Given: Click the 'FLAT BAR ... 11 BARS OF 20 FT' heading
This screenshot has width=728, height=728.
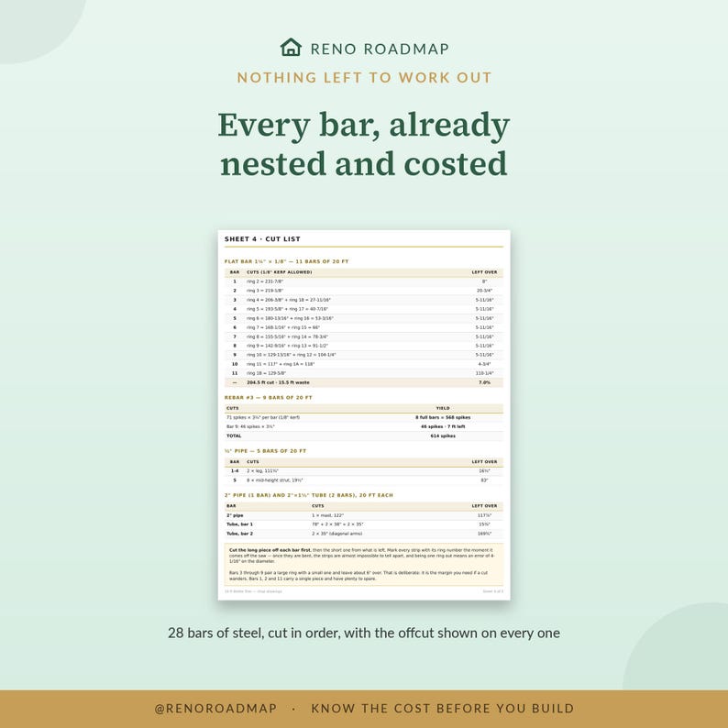Looking at the screenshot, I should coord(286,261).
